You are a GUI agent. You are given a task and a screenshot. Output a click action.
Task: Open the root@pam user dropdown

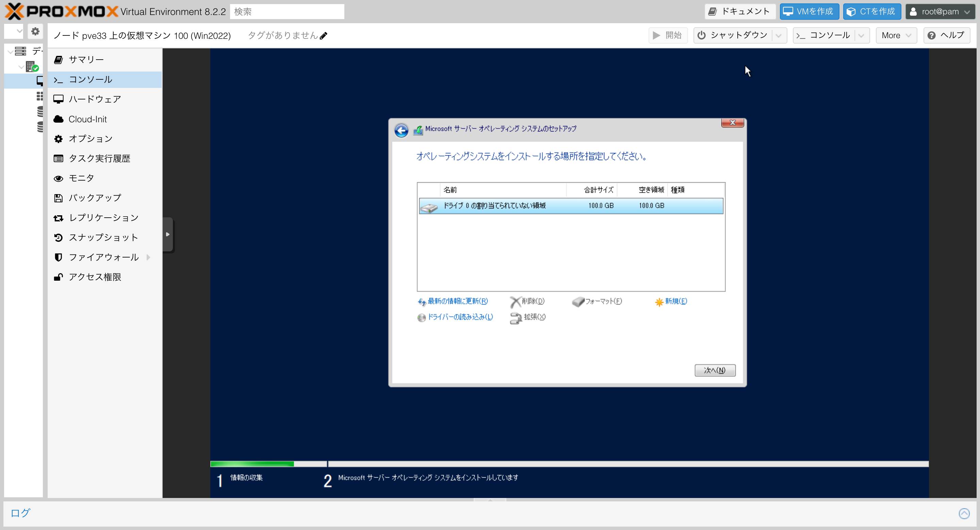click(x=940, y=12)
